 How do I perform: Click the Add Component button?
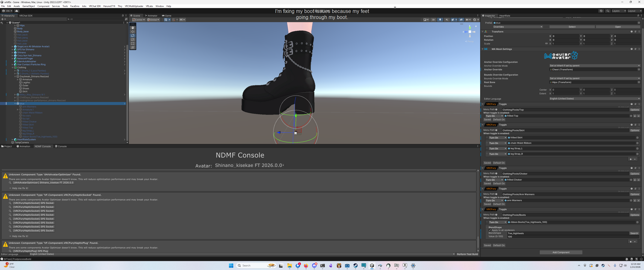click(x=561, y=252)
